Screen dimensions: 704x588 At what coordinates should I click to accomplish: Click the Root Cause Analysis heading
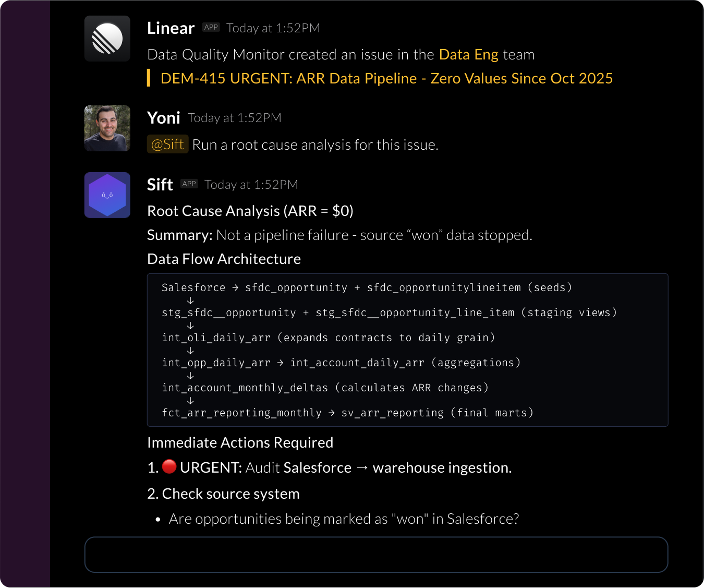pos(250,211)
